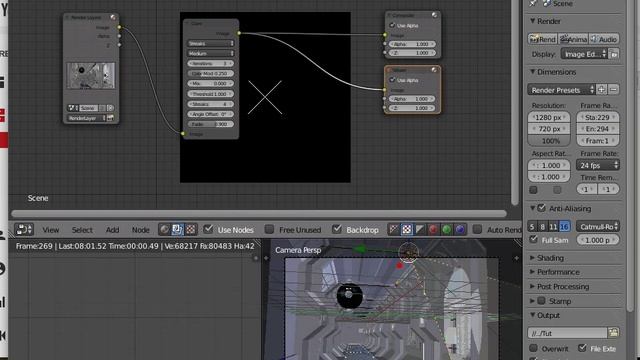Image resolution: width=640 pixels, height=360 pixels.
Task: Choose the Color backdrop channel icon
Action: click(407, 229)
